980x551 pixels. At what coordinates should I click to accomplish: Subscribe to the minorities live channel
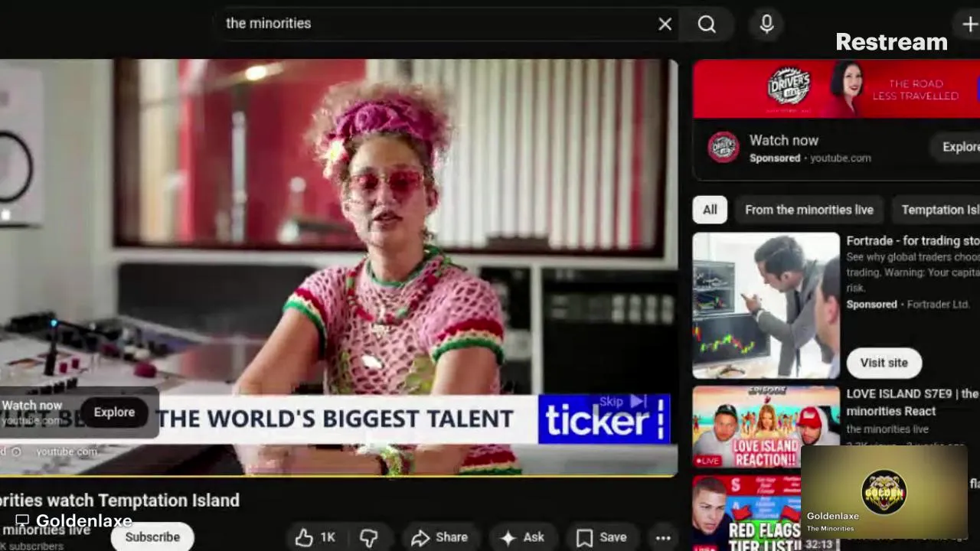click(x=152, y=537)
